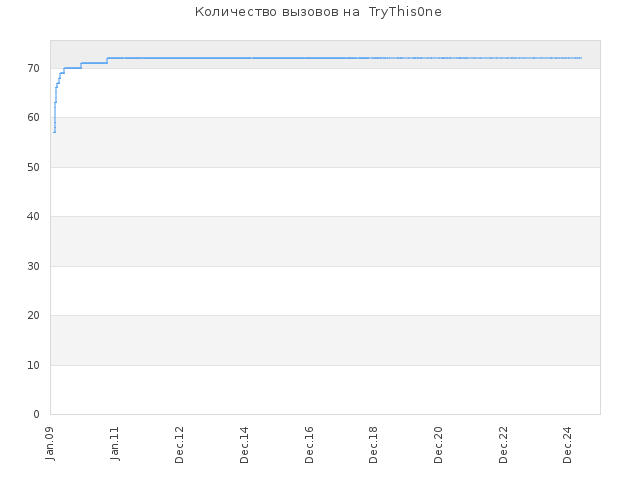640x480 pixels.
Task: Select the Dec.14 date label
Action: tap(244, 445)
